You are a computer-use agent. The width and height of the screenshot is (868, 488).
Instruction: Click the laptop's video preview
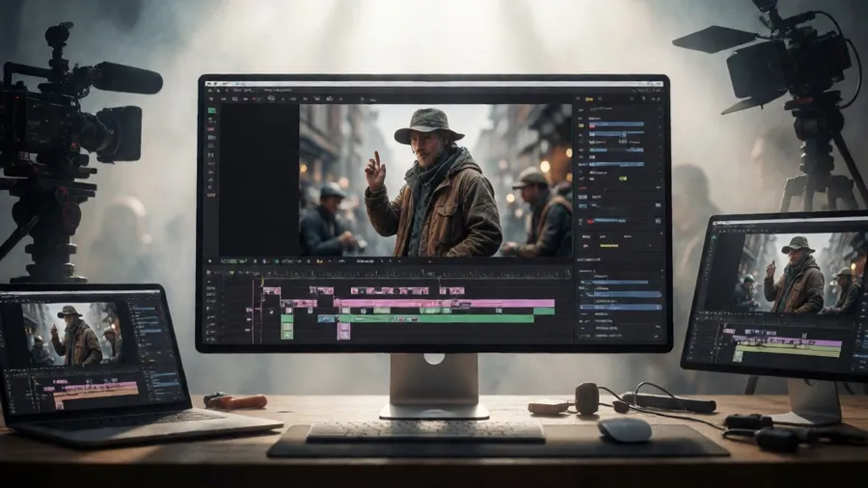(x=72, y=333)
